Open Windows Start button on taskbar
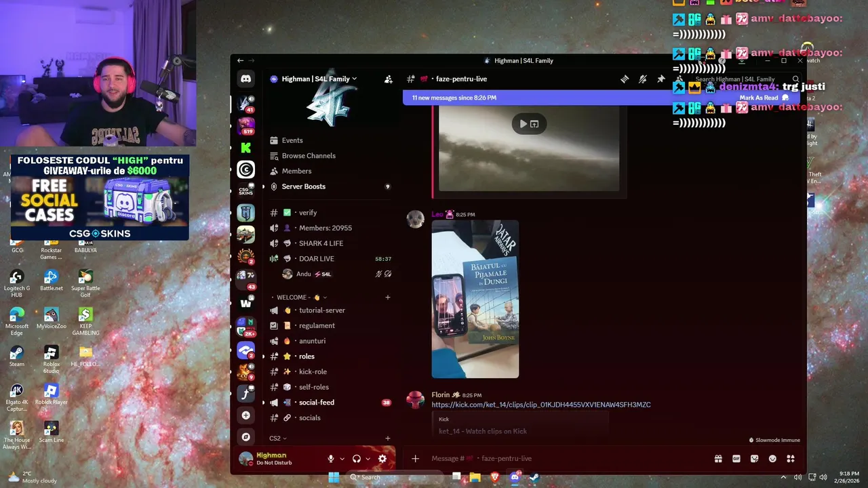Image resolution: width=868 pixels, height=488 pixels. point(334,477)
